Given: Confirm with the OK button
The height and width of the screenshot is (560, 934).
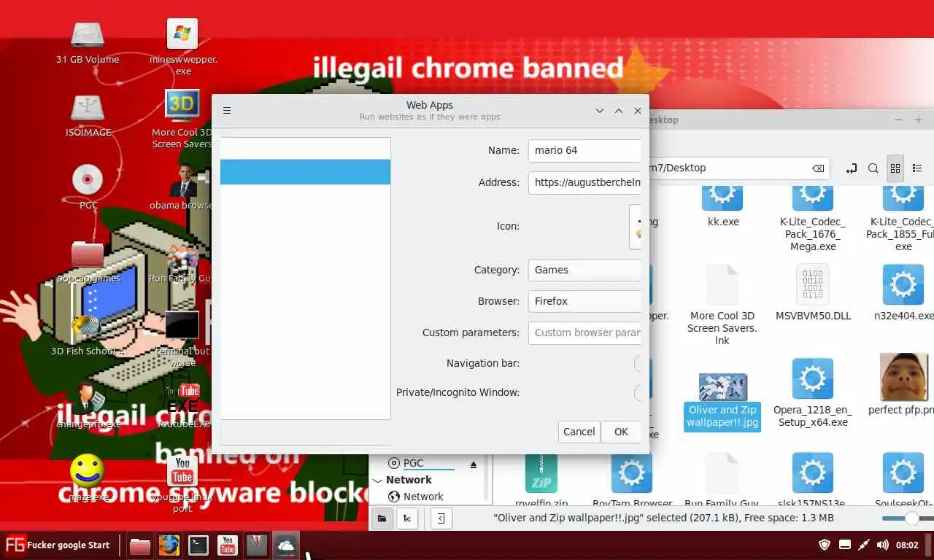Looking at the screenshot, I should 621,432.
